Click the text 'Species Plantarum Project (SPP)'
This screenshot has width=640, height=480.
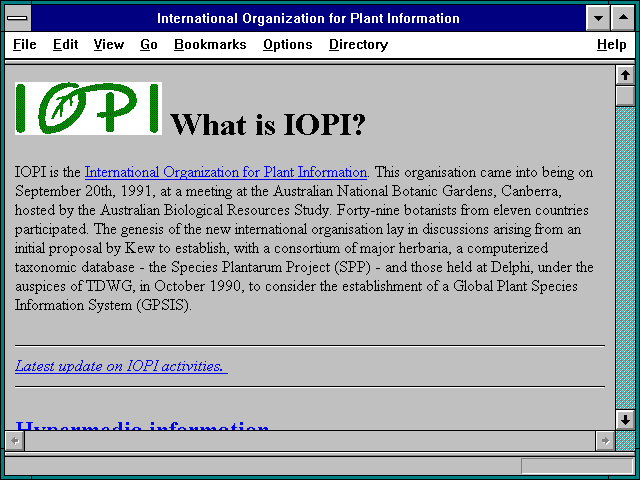tap(271, 267)
